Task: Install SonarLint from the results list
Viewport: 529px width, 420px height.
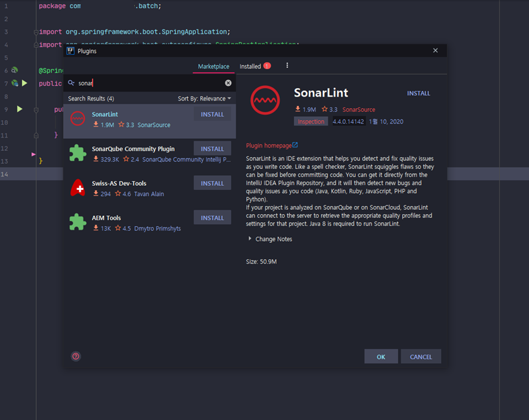Action: 212,114
